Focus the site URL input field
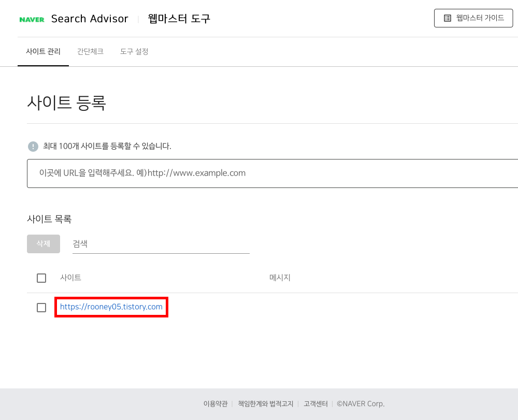Viewport: 518px width, 420px height. click(272, 173)
